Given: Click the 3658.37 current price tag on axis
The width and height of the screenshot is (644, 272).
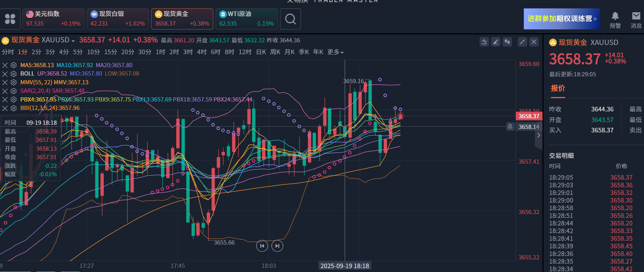Looking at the screenshot, I should (529, 116).
